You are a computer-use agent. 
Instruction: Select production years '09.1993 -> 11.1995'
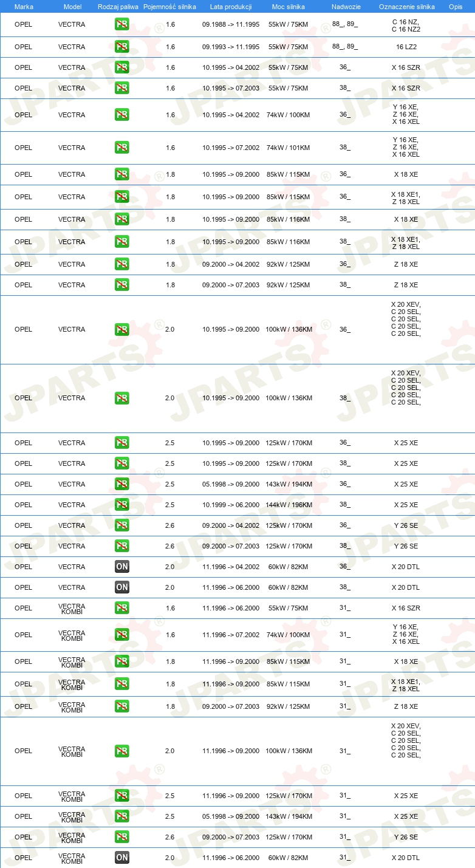pos(231,47)
